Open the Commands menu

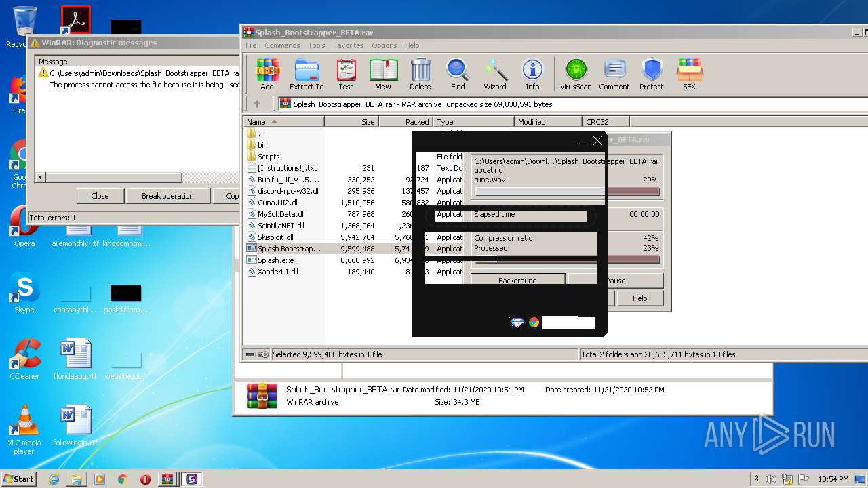282,45
